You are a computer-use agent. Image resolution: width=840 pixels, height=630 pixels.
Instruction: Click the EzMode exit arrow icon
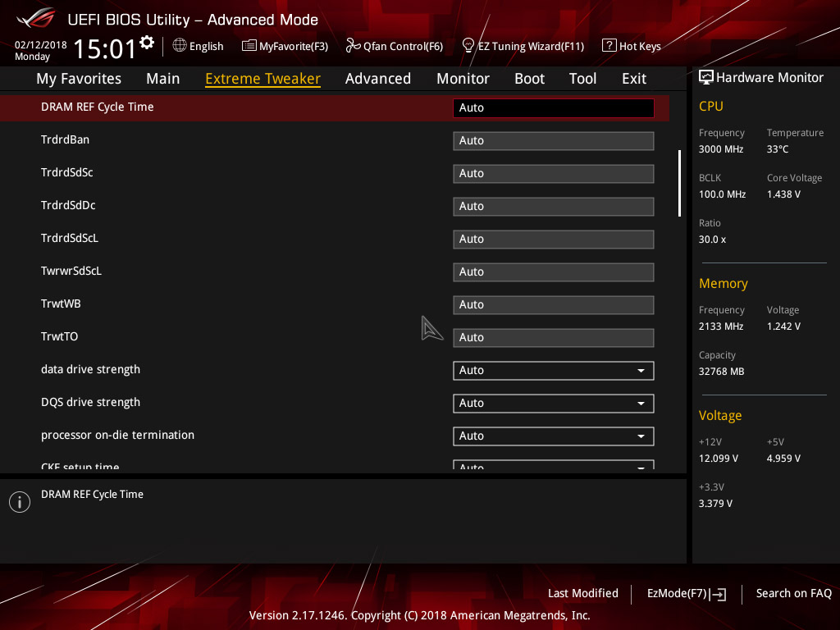719,594
